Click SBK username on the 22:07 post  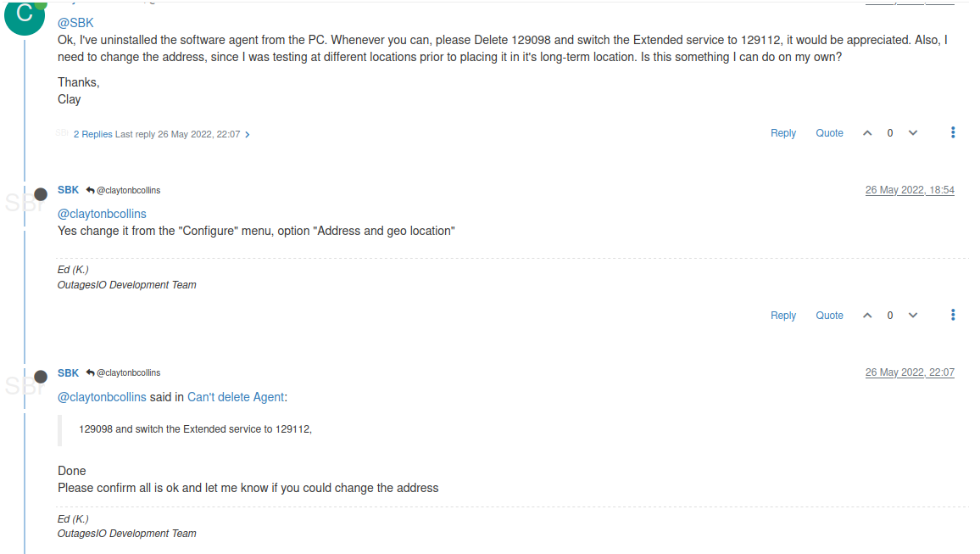[68, 373]
